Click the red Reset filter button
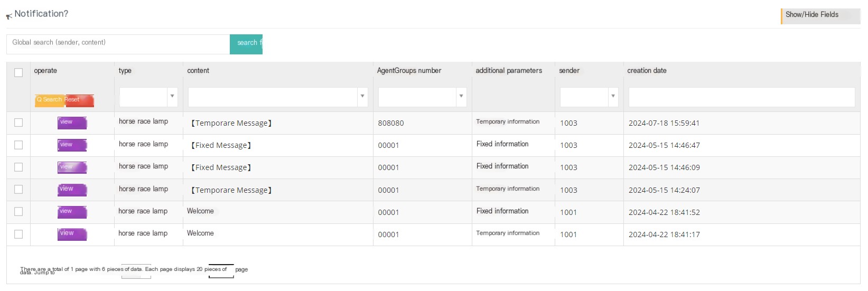This screenshot has height=291, width=868. click(79, 100)
